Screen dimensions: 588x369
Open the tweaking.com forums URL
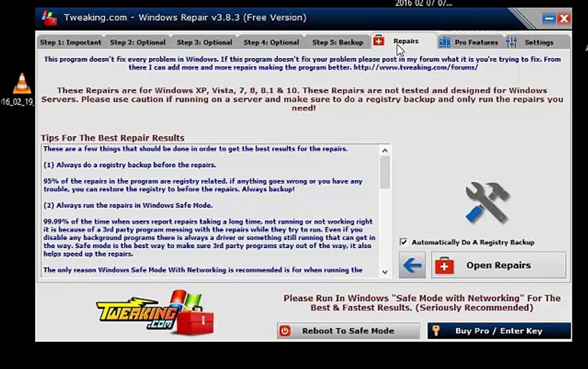[416, 68]
